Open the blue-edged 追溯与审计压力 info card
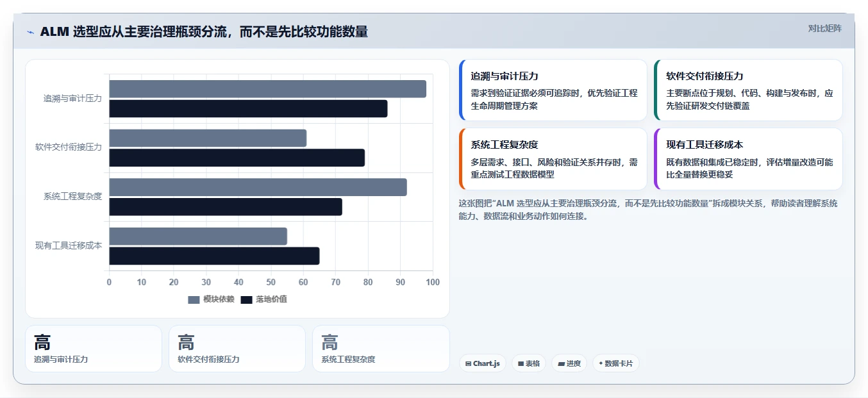The height and width of the screenshot is (398, 868). pyautogui.click(x=553, y=90)
